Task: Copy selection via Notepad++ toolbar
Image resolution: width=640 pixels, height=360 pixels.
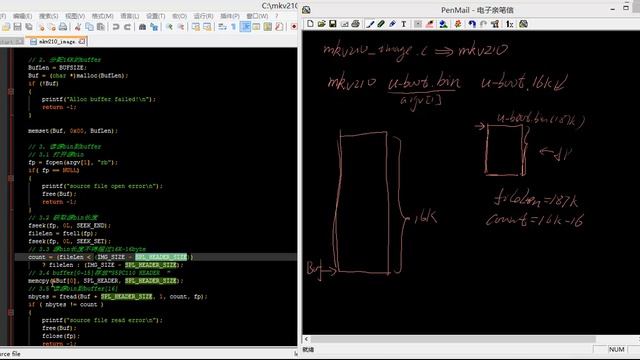Action: [89, 27]
